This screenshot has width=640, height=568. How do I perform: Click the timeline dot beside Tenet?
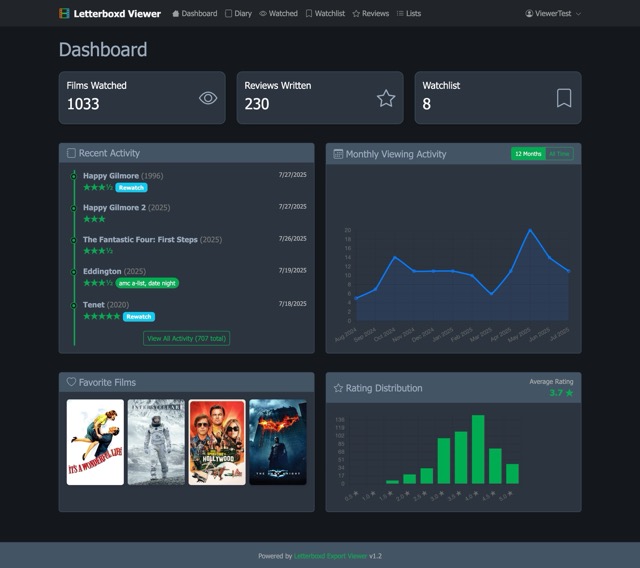point(74,305)
